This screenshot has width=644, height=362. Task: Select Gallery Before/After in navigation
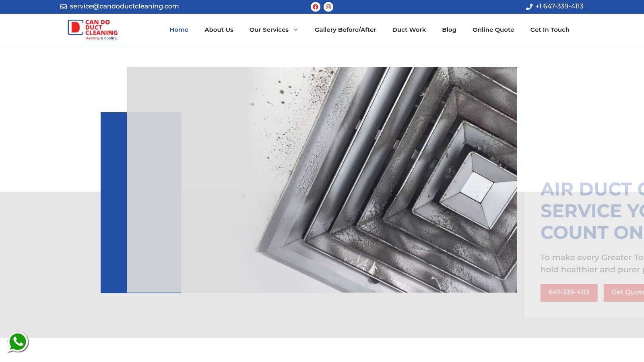click(x=345, y=30)
